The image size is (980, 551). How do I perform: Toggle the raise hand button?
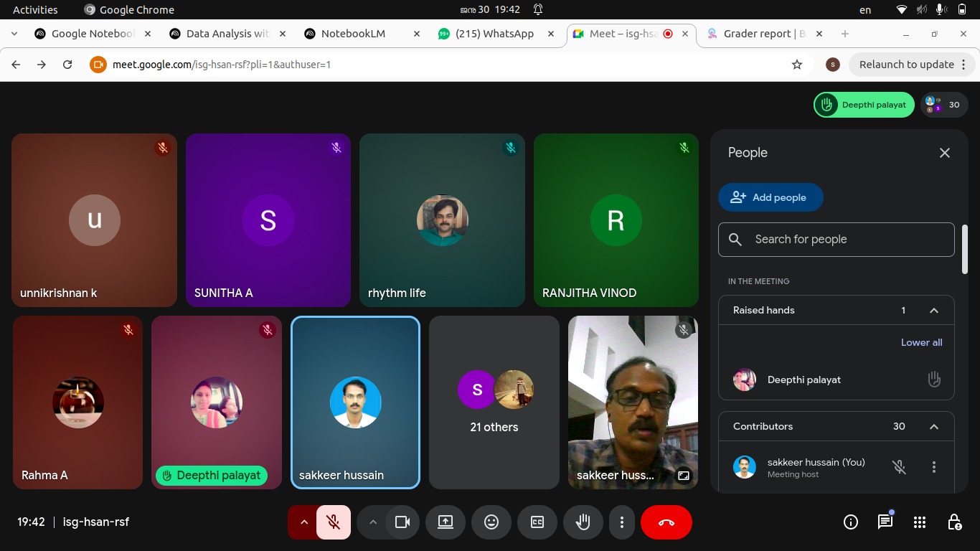583,522
